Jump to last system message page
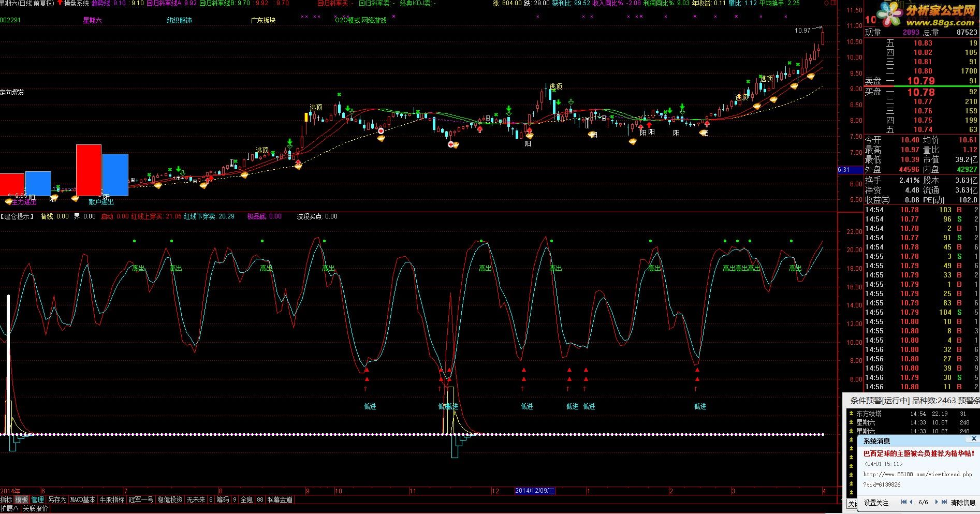Image resolution: width=980 pixels, height=514 pixels. pyautogui.click(x=944, y=502)
